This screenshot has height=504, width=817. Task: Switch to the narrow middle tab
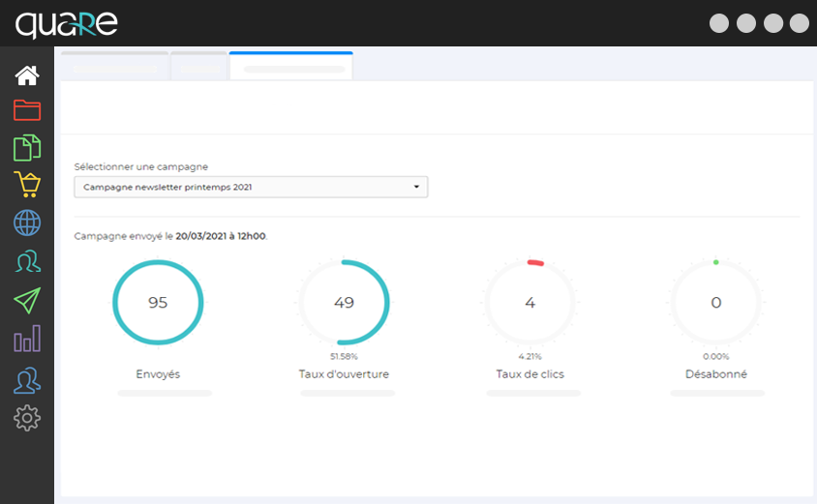[x=199, y=66]
